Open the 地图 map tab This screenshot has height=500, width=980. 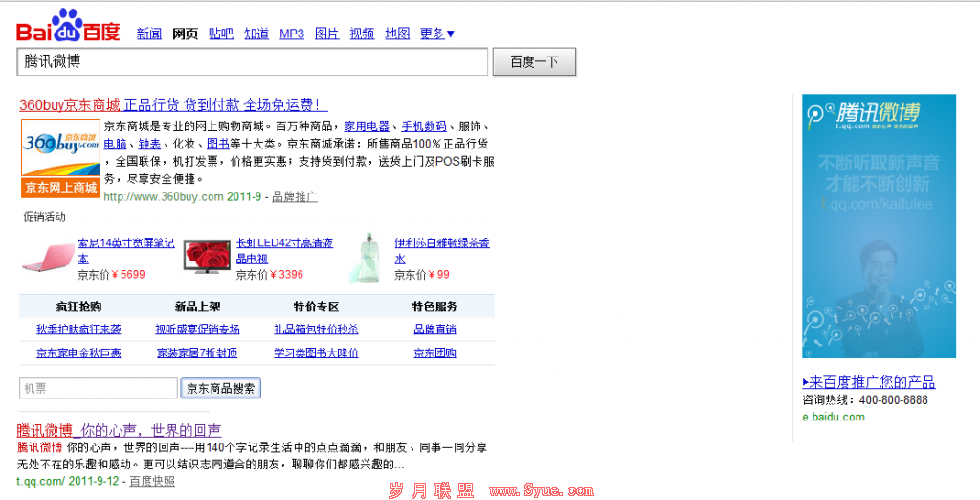397,34
